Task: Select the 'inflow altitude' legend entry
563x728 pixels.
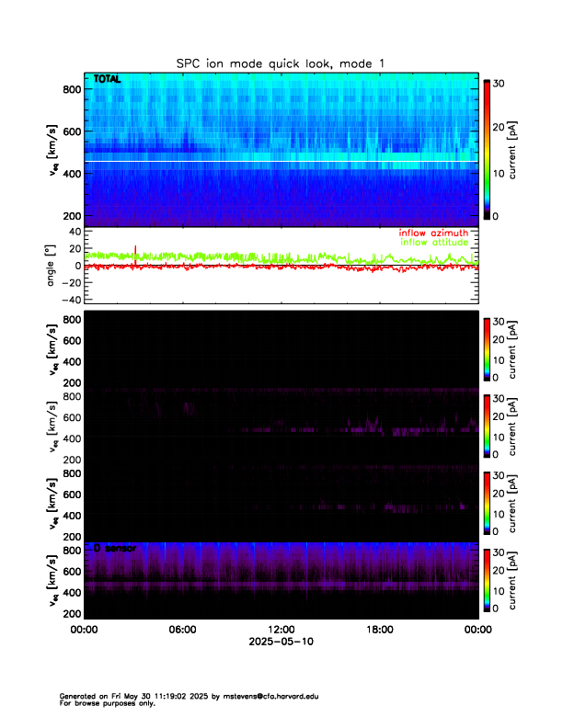Action: point(433,243)
